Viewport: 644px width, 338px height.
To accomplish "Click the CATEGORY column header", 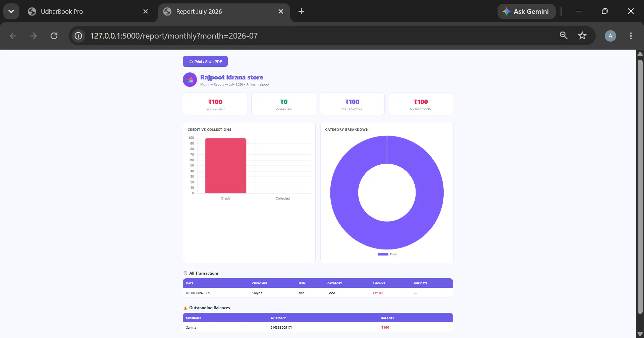I will pos(335,283).
